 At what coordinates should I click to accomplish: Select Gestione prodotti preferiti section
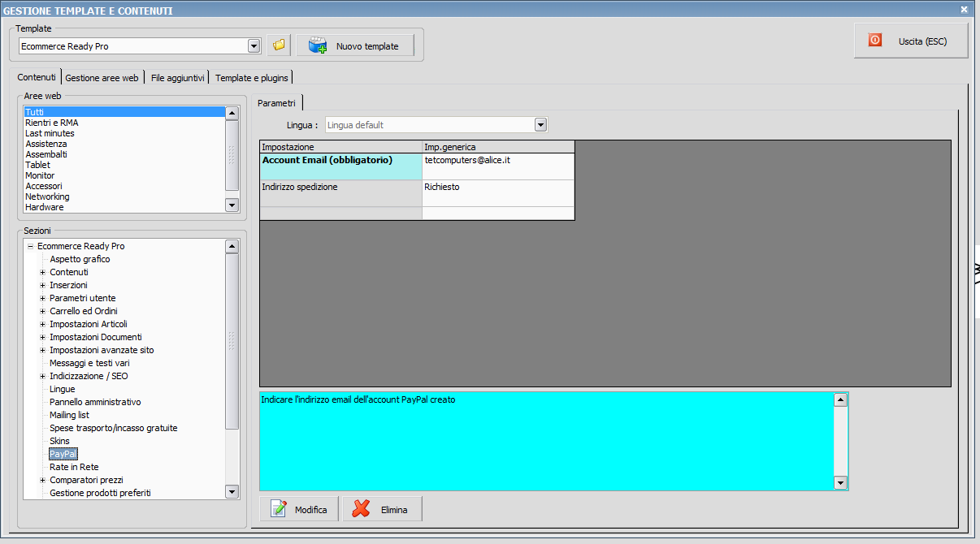click(x=100, y=493)
